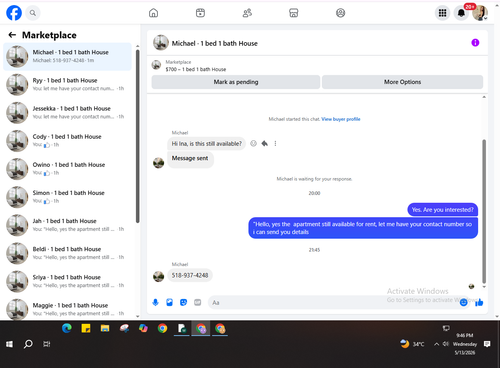
Task: Open Windows taskbar search
Action: (x=28, y=344)
